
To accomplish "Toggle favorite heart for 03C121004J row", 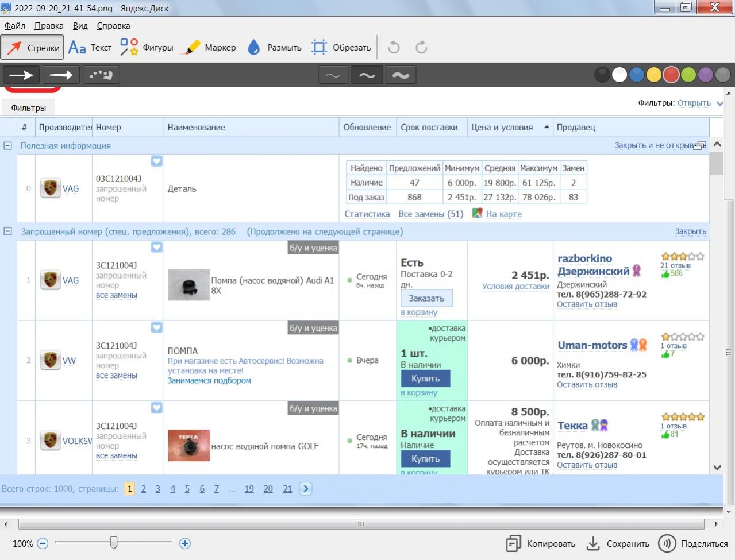I will point(156,161).
